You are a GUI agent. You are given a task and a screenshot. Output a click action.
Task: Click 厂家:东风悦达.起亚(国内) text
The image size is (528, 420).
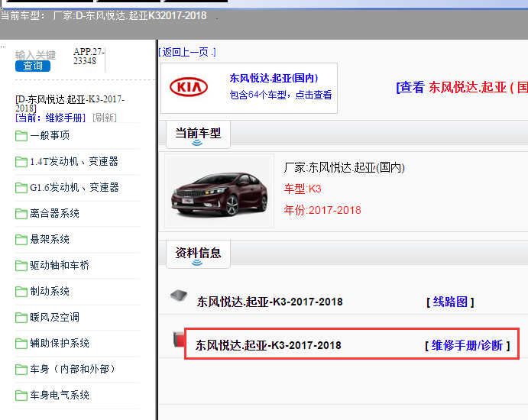coord(344,167)
